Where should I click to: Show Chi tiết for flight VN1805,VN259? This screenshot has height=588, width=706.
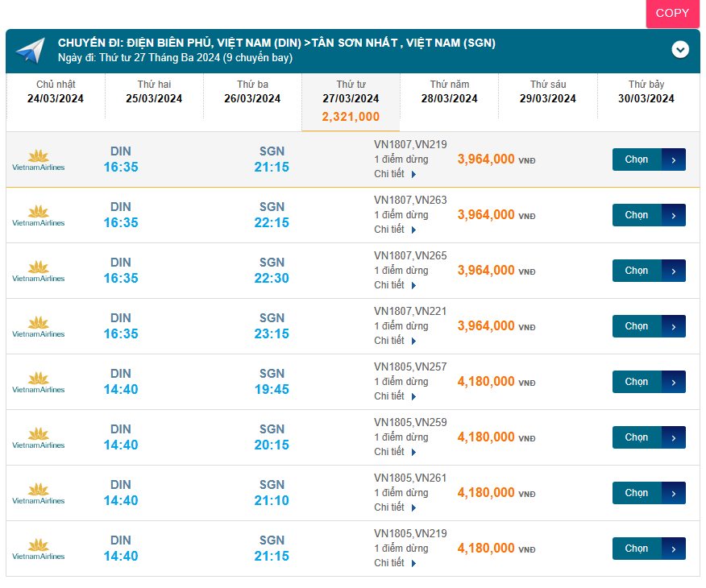395,452
